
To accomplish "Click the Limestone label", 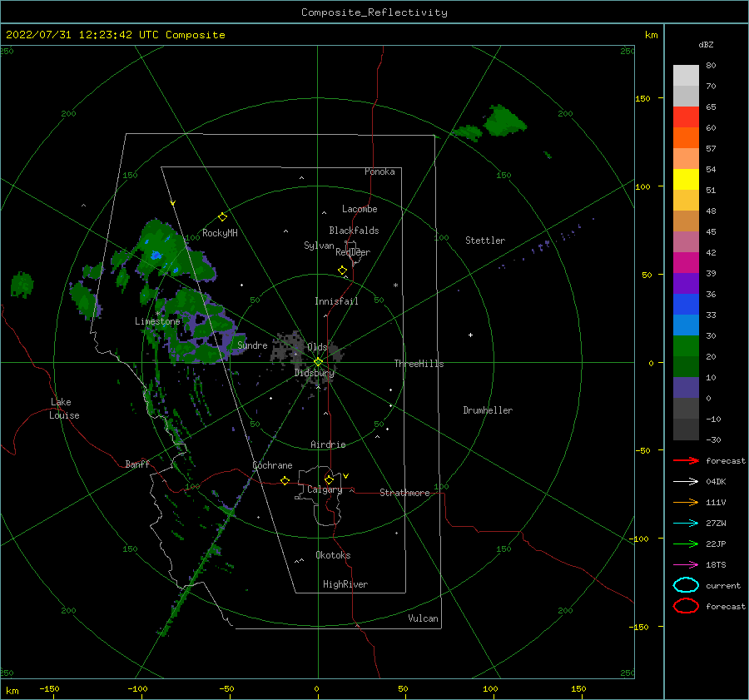I will click(x=157, y=321).
